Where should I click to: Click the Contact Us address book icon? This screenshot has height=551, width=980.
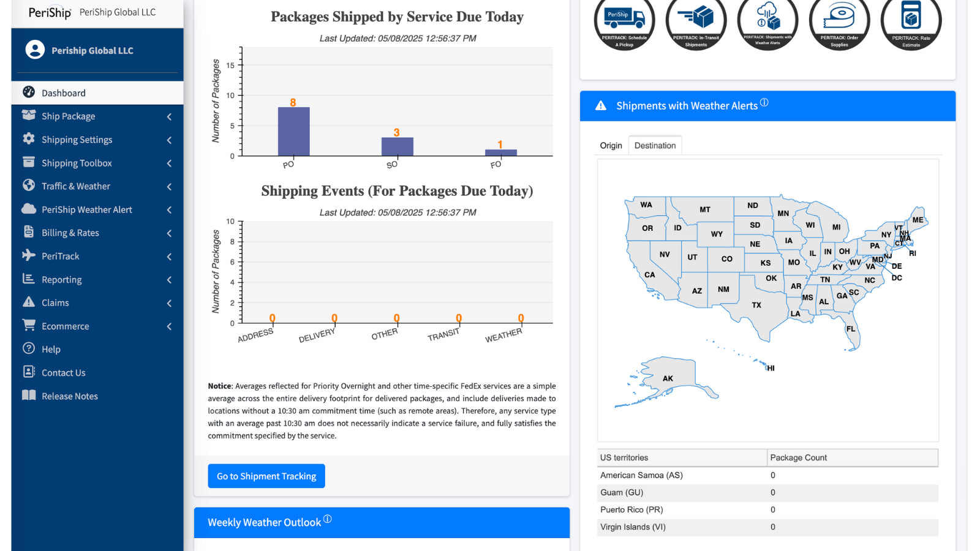[x=29, y=372]
